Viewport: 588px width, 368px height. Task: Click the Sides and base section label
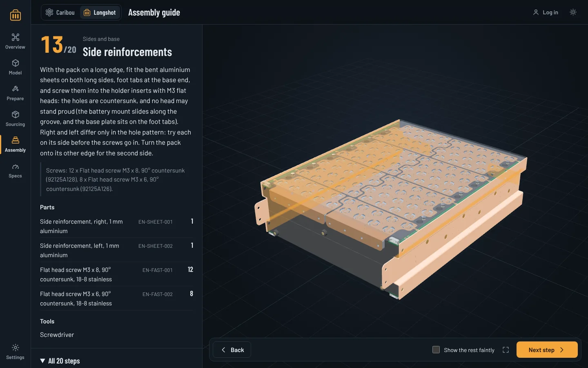tap(101, 39)
